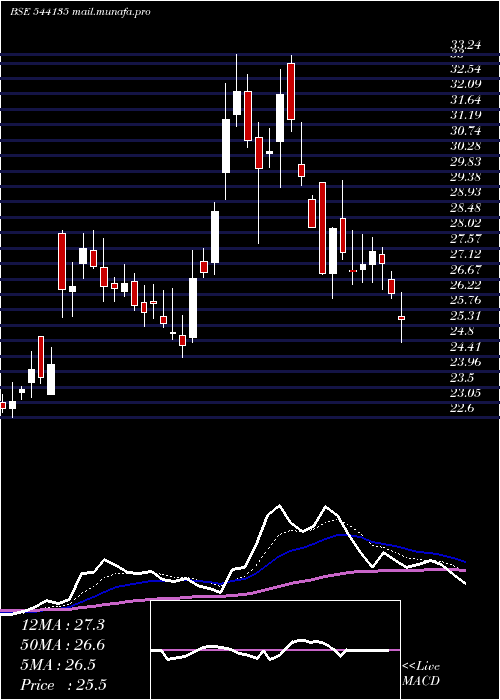
Task: Click the 28.93 price axis label
Action: click(466, 192)
